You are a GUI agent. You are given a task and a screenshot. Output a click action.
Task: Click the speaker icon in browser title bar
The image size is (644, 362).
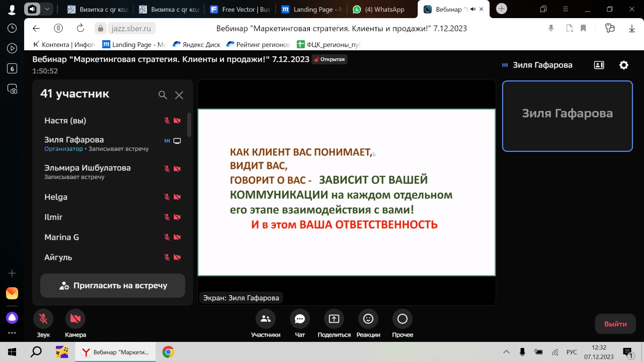coord(32,9)
